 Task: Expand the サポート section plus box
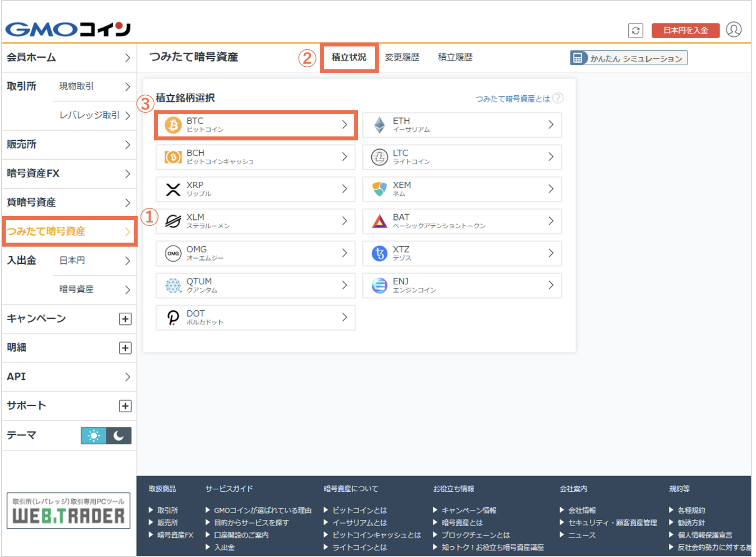pos(125,406)
